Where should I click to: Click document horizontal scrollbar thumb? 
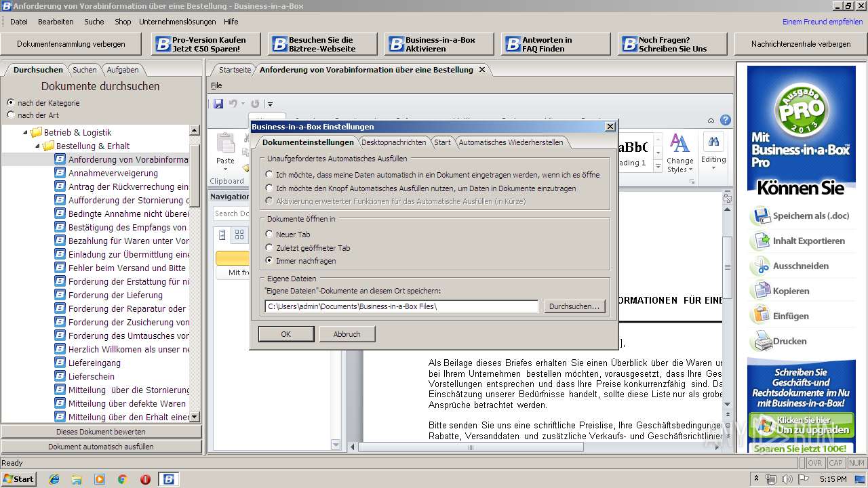click(x=470, y=447)
